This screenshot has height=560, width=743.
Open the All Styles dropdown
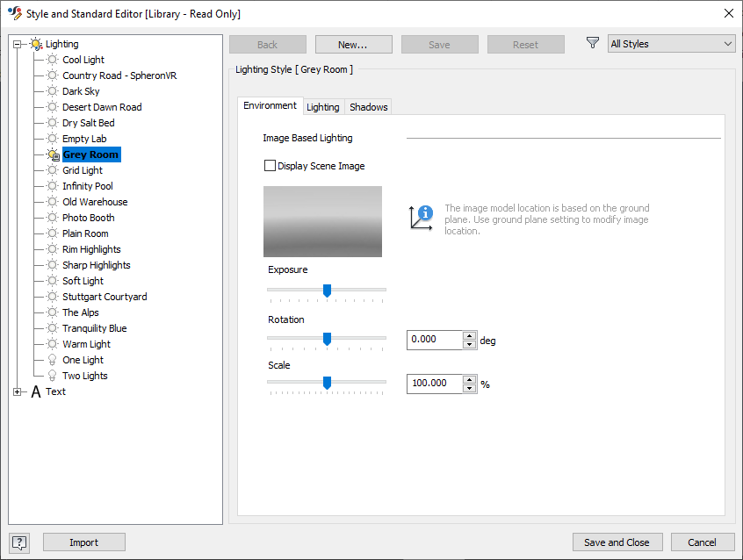click(x=671, y=42)
